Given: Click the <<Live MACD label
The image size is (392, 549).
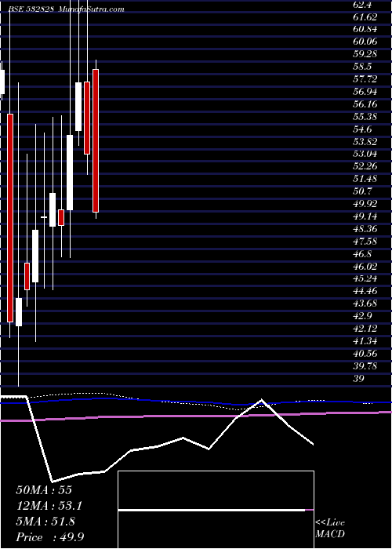Looking at the screenshot, I should click(x=330, y=529).
